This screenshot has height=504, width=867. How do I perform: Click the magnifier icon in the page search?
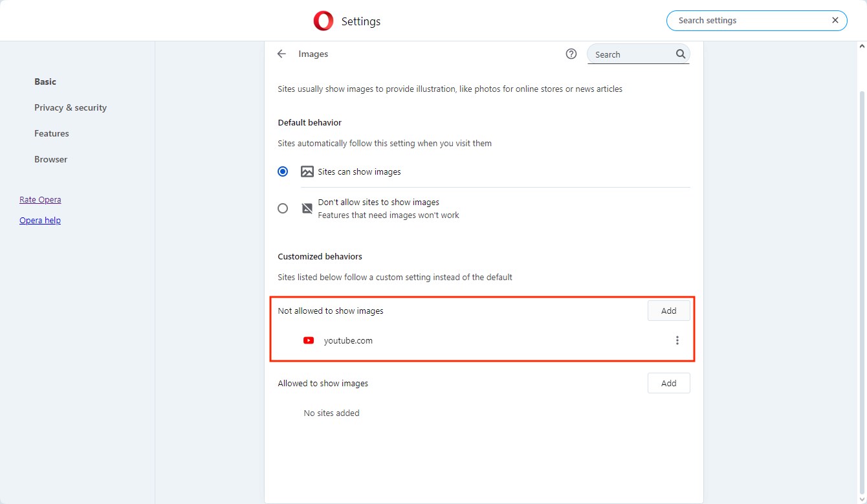(680, 54)
